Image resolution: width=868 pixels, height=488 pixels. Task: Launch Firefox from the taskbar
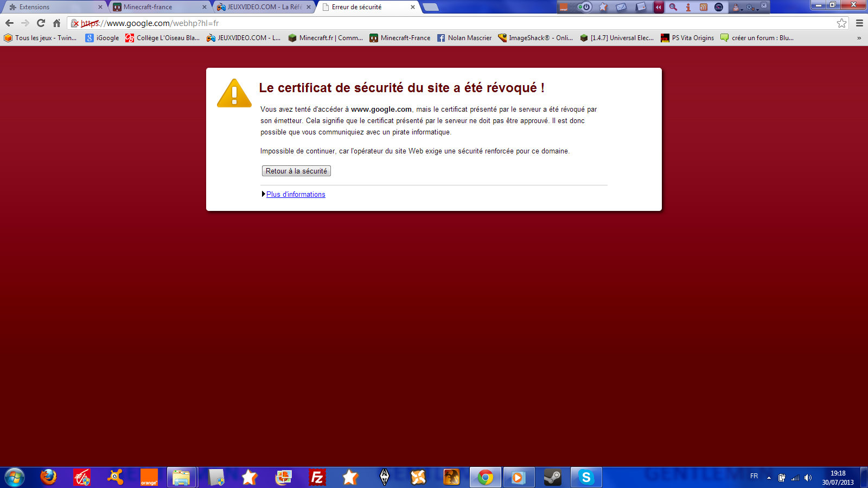[48, 477]
